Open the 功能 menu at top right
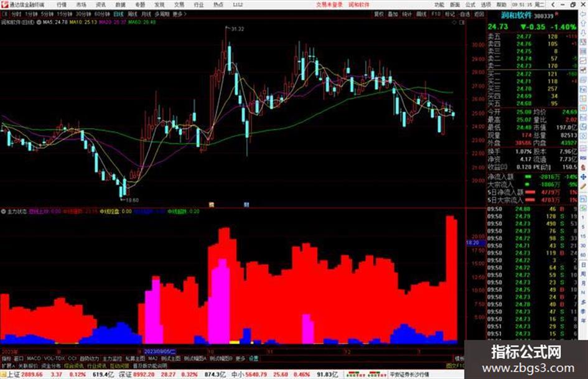 coord(439,4)
